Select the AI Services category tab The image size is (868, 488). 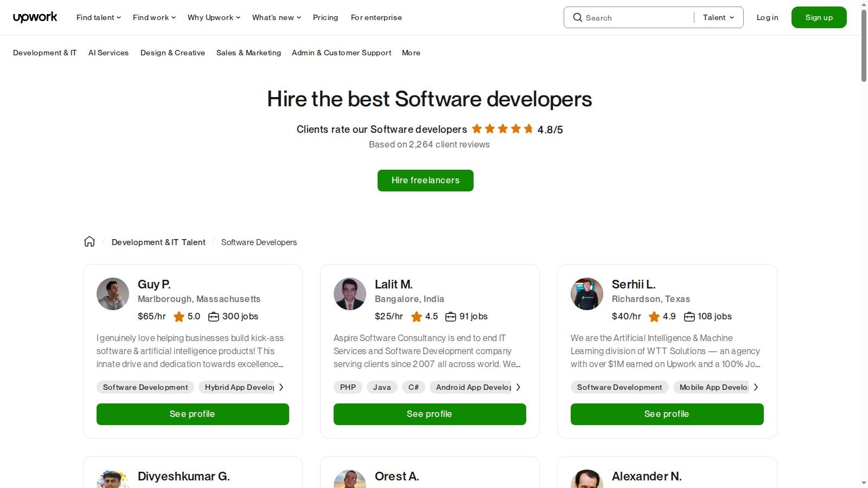tap(108, 53)
